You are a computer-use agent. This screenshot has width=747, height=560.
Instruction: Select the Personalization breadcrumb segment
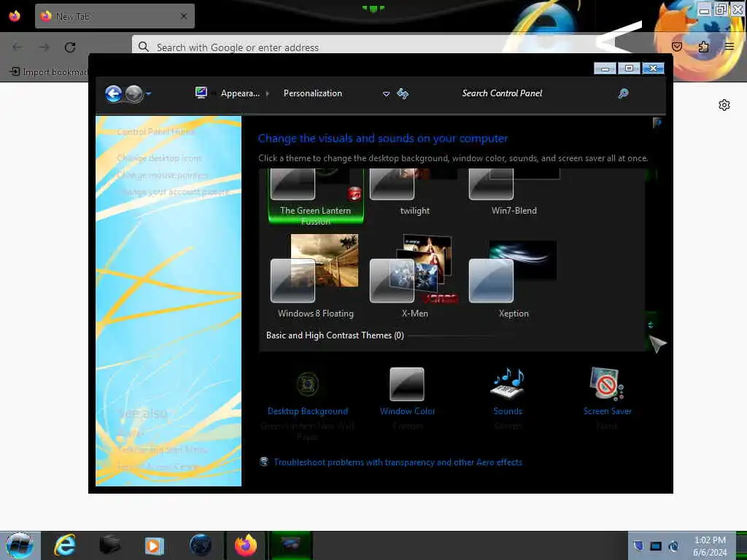point(312,93)
